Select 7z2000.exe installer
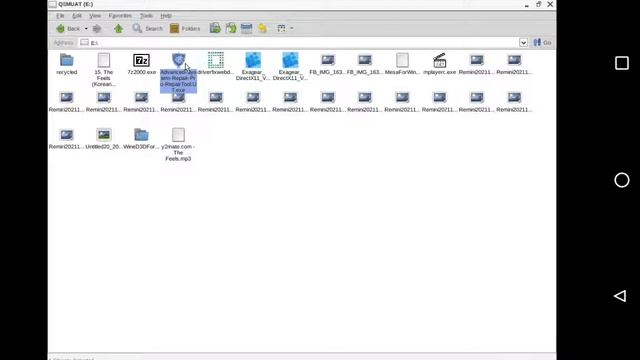This screenshot has height=360, width=640. (142, 64)
